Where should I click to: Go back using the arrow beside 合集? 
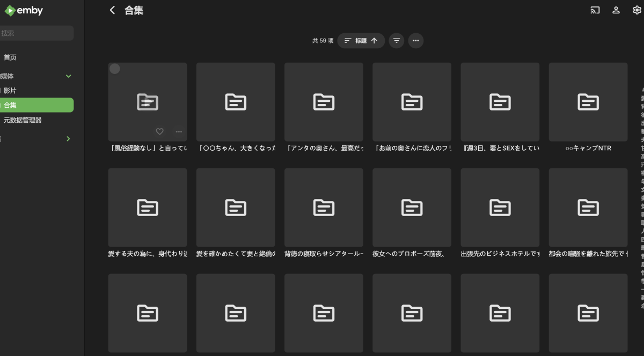(x=112, y=10)
